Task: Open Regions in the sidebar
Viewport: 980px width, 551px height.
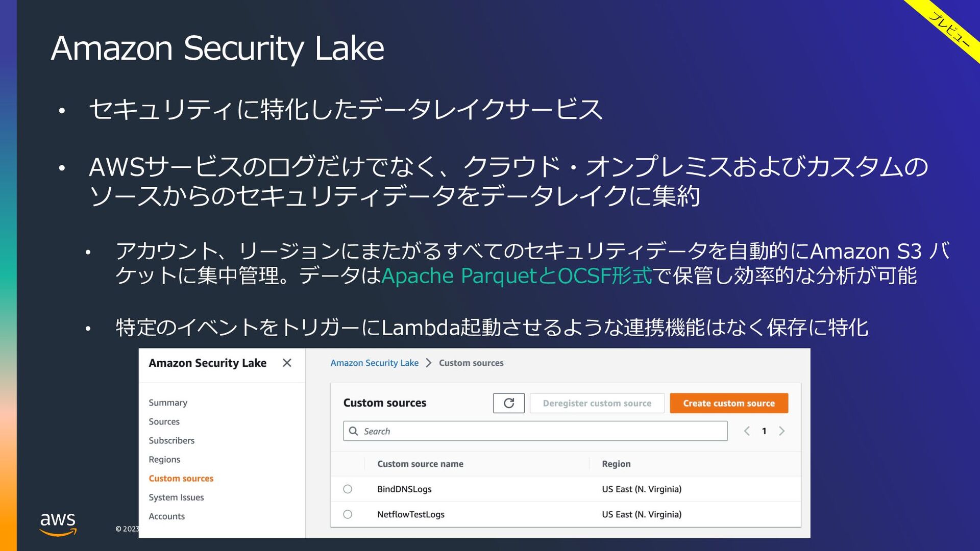Action: point(164,459)
